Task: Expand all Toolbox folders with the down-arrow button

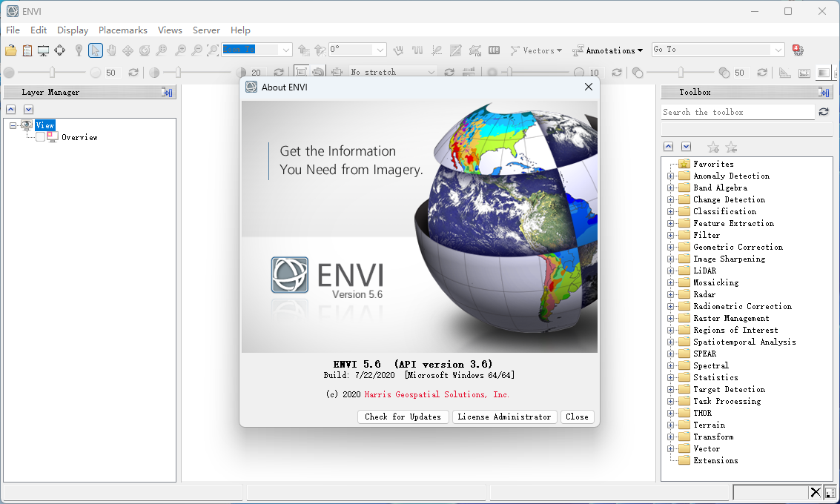Action: pos(687,147)
